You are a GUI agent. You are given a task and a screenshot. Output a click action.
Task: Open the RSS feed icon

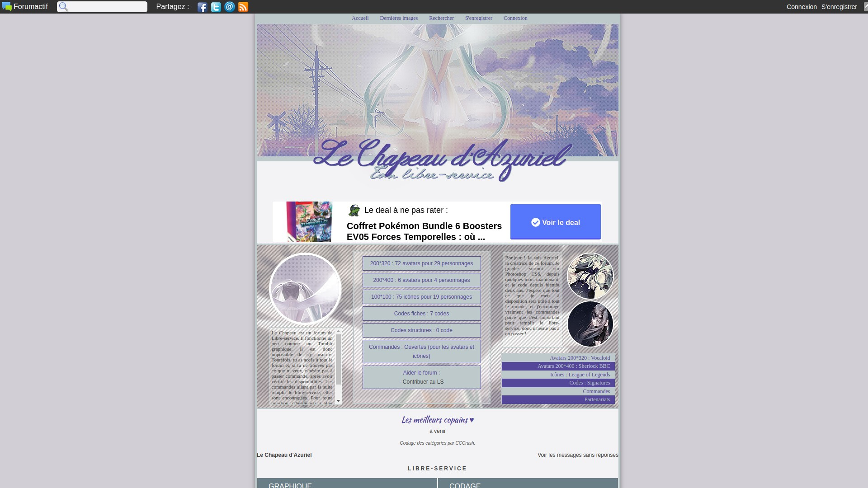click(x=243, y=7)
